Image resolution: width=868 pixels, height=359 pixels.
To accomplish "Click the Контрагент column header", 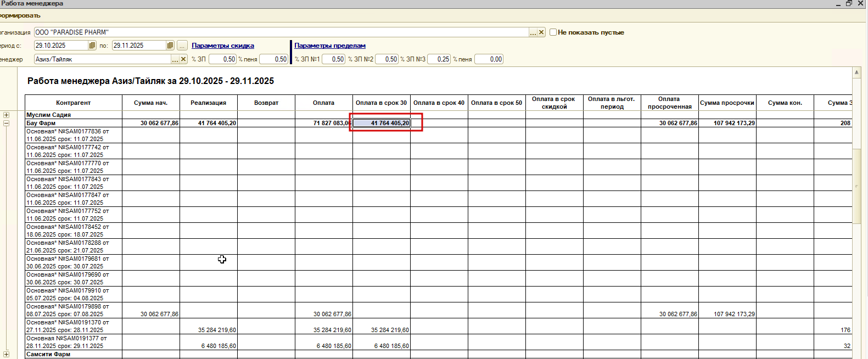I will coord(73,103).
